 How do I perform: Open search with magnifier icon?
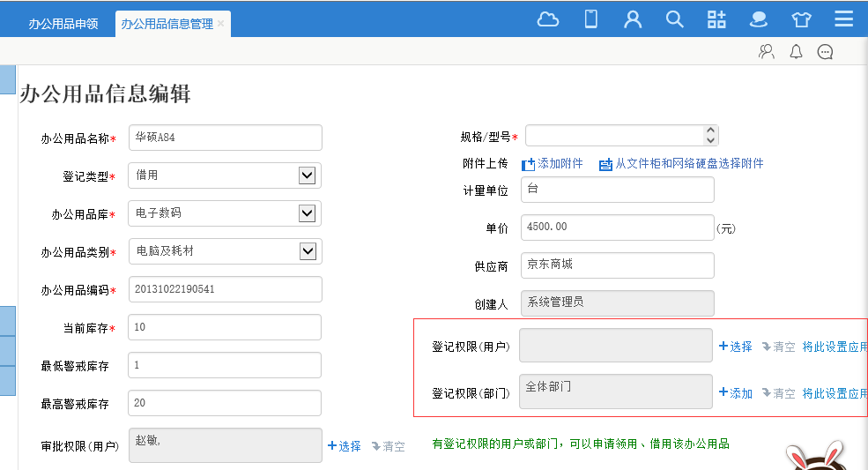(675, 19)
